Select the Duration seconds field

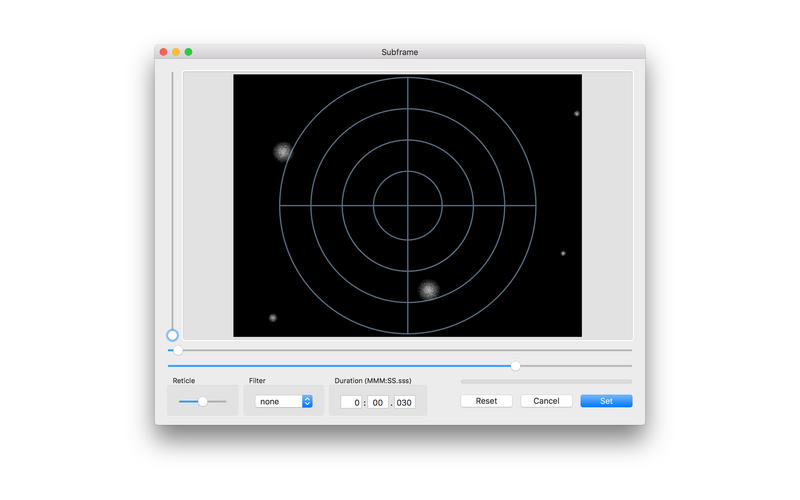[x=377, y=402]
